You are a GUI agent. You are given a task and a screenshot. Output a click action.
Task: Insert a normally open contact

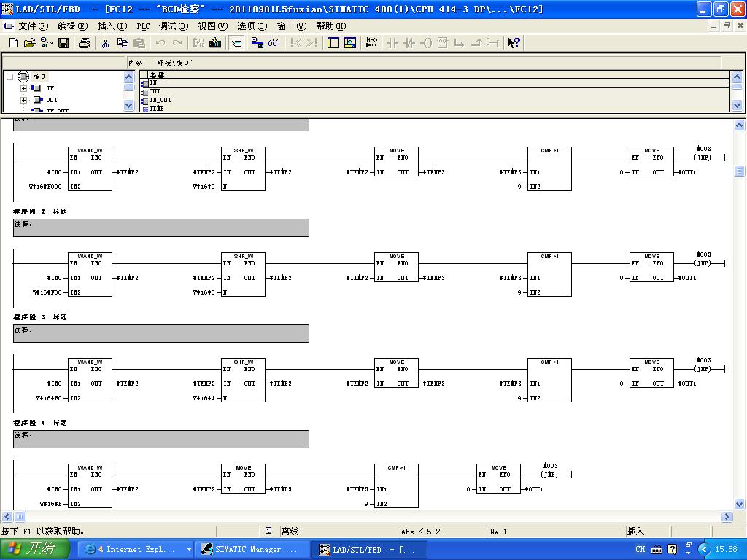click(392, 43)
